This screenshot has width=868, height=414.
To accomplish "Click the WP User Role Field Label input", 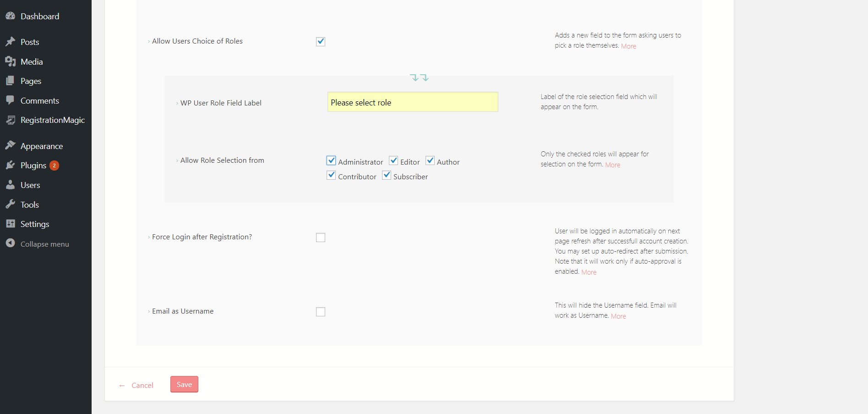I will click(413, 102).
